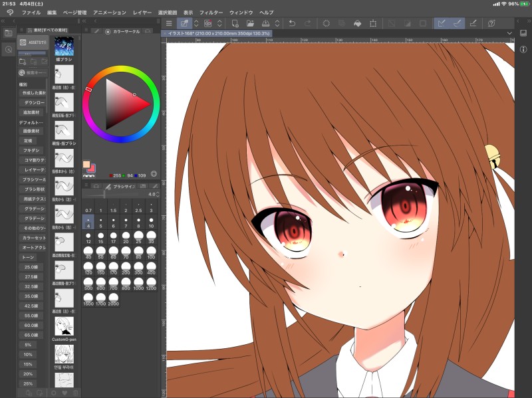Click the Save icon in command bar
This screenshot has width=532, height=398.
pos(265,23)
